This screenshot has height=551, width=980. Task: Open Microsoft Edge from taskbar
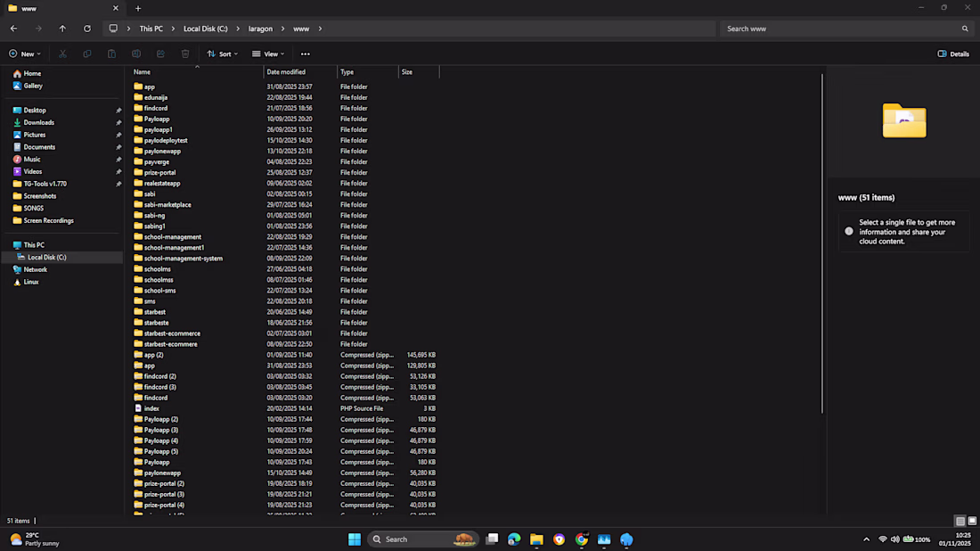[x=514, y=539]
